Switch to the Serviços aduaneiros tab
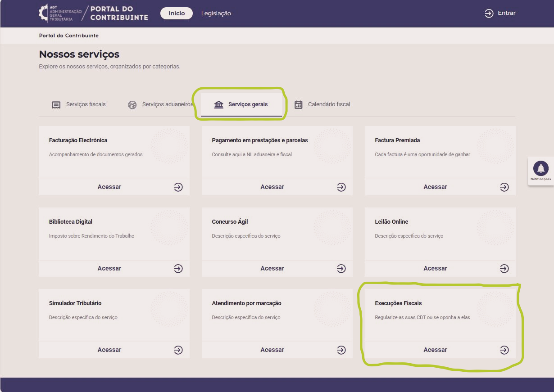Image resolution: width=554 pixels, height=392 pixels. 160,104
